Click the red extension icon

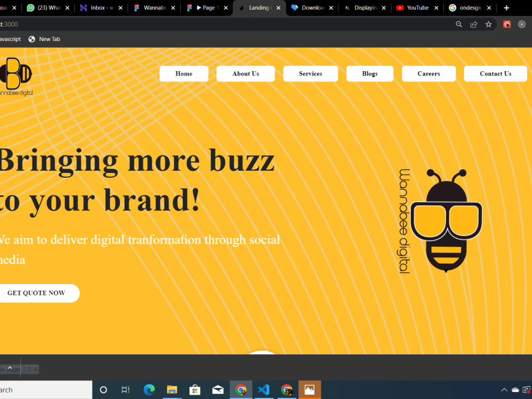click(507, 24)
